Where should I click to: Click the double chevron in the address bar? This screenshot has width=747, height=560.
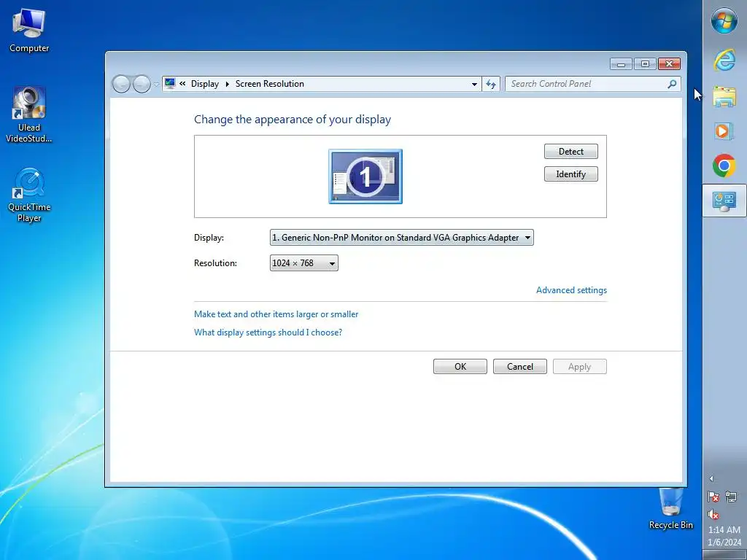(182, 84)
